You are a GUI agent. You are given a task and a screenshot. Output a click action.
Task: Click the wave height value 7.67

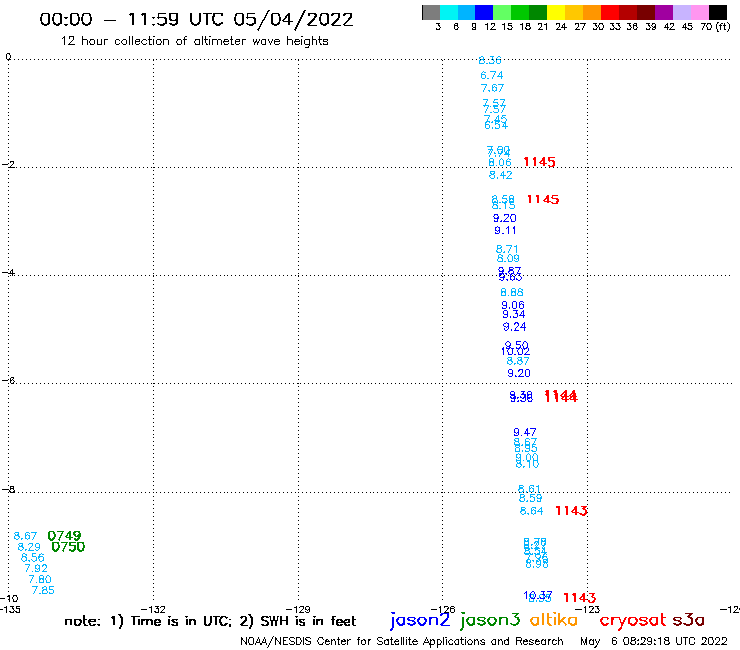click(492, 88)
